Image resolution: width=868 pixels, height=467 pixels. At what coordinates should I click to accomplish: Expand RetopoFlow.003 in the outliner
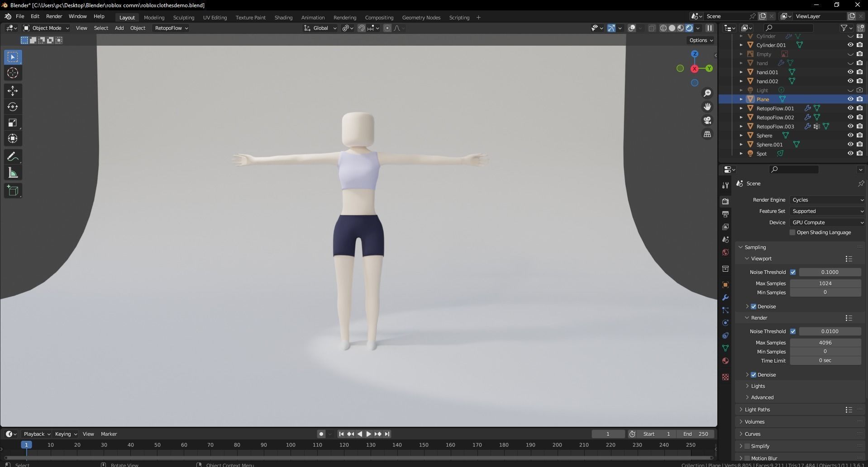pyautogui.click(x=741, y=127)
